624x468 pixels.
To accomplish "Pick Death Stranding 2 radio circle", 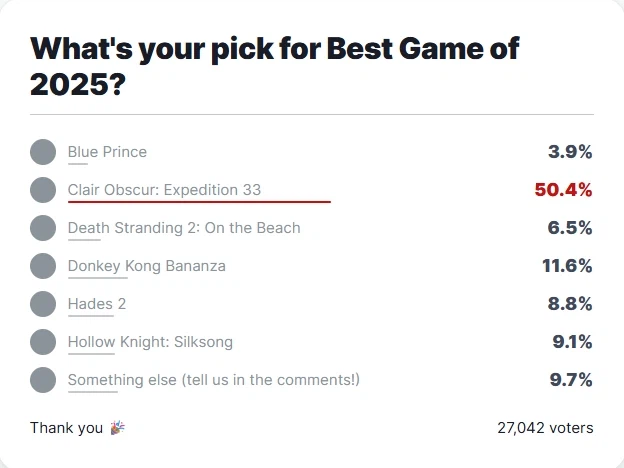I will pyautogui.click(x=43, y=228).
